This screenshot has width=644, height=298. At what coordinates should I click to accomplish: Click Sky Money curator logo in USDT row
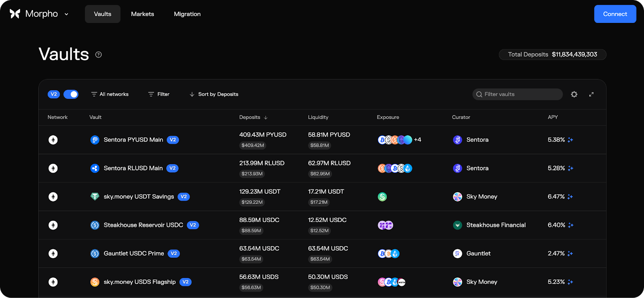pos(458,197)
